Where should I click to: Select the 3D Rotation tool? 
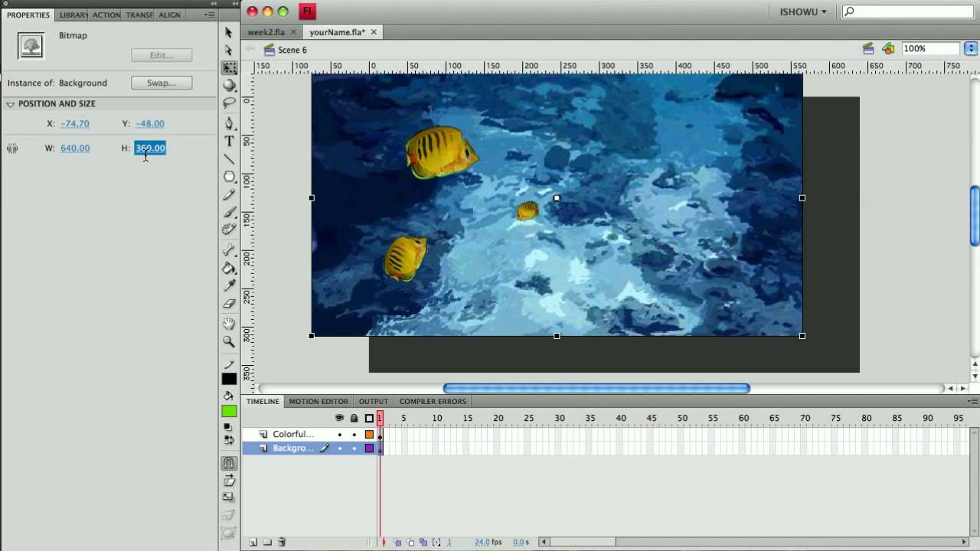click(229, 85)
